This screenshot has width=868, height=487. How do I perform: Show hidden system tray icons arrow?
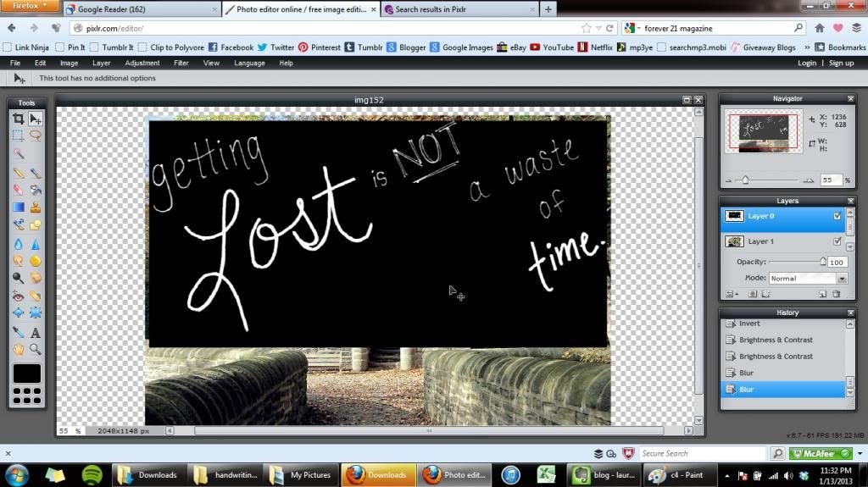click(726, 475)
